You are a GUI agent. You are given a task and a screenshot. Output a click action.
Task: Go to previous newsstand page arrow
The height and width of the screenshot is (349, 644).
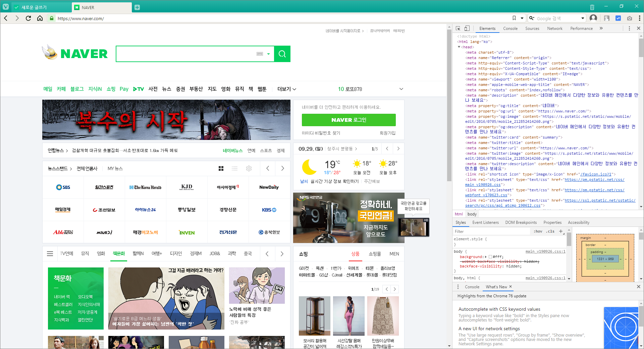(x=268, y=168)
